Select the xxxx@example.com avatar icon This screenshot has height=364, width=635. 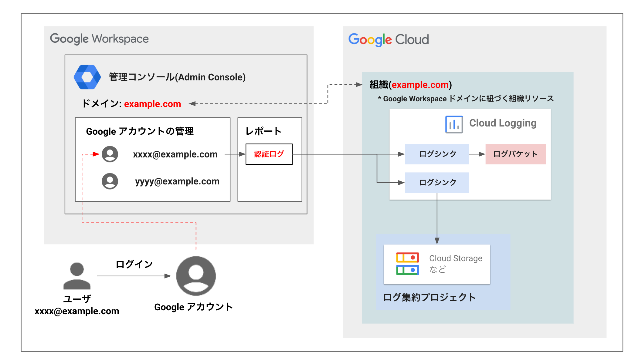coord(110,154)
